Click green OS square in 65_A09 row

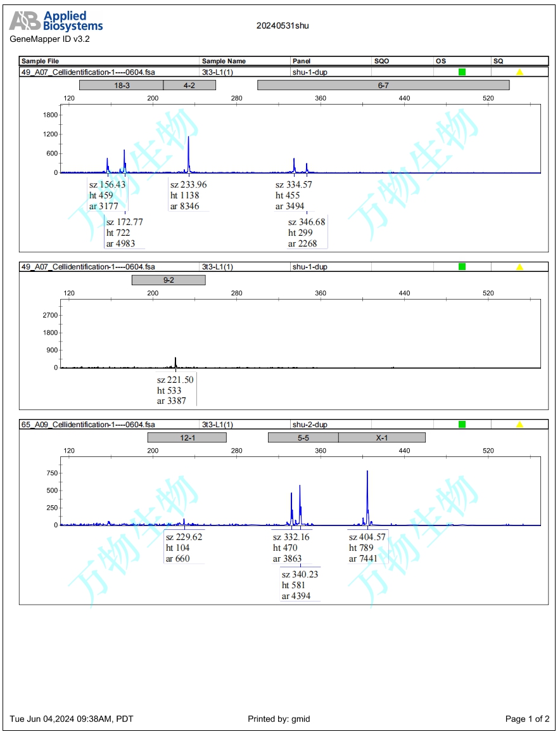462,424
